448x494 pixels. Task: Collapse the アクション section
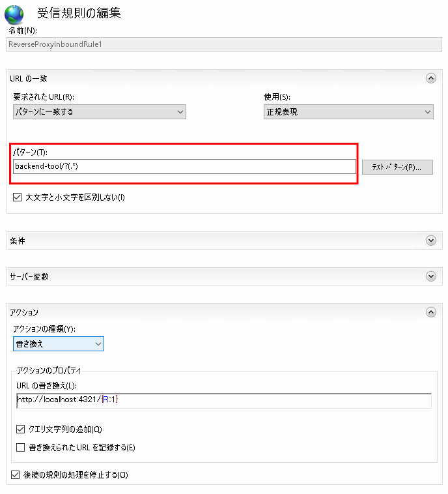pyautogui.click(x=430, y=312)
